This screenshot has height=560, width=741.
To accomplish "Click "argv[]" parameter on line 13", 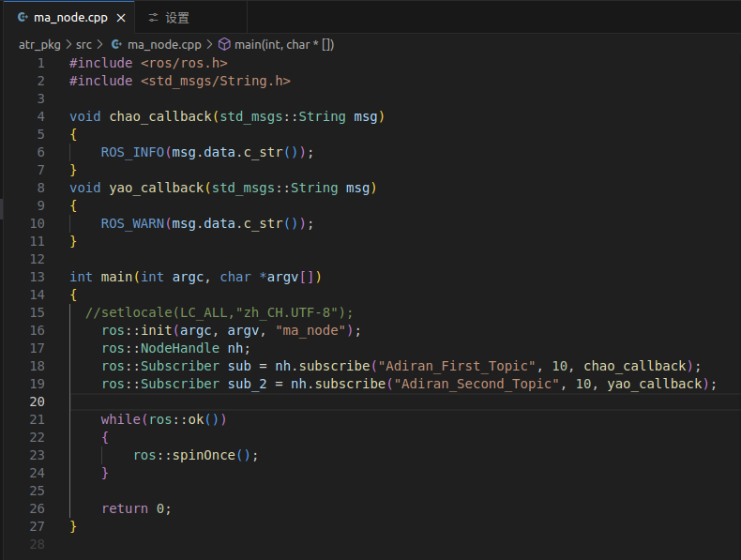I will [x=290, y=277].
